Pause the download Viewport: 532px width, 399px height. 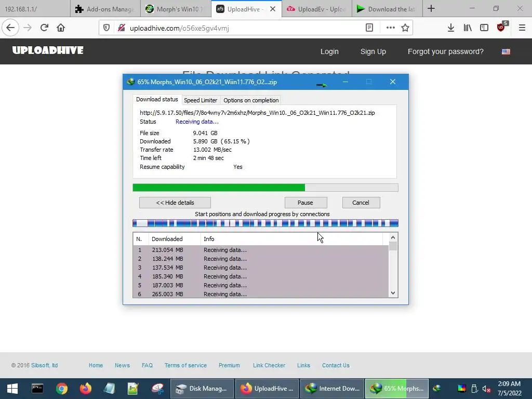(305, 203)
